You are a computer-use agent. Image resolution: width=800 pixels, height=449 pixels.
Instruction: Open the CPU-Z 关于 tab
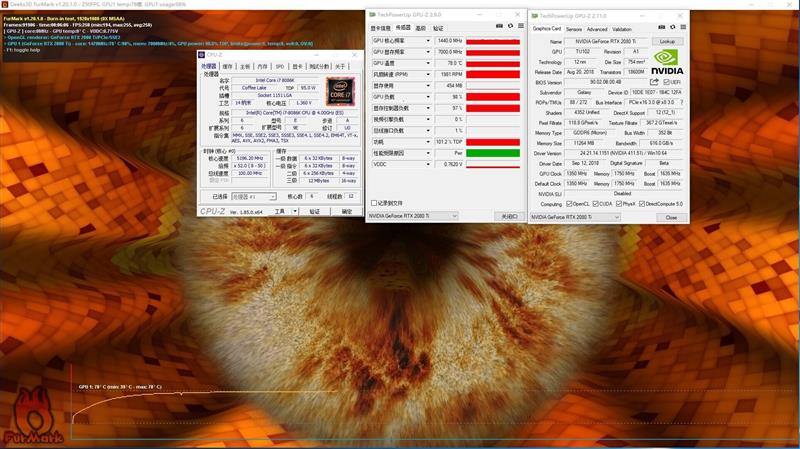340,67
